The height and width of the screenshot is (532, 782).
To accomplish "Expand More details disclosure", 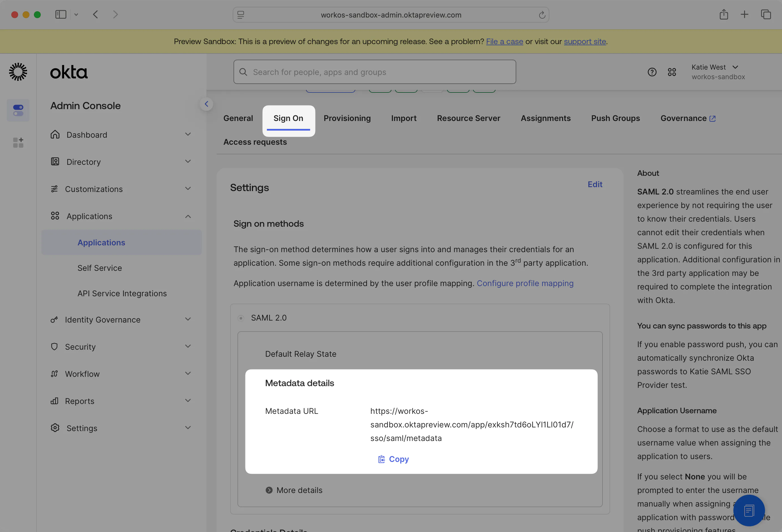I will pos(294,490).
